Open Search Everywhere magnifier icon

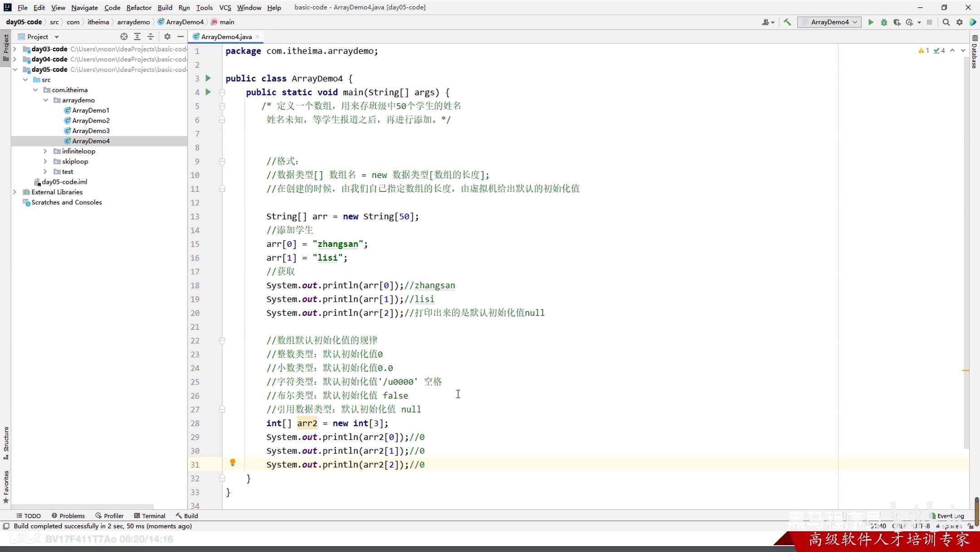[x=946, y=22]
